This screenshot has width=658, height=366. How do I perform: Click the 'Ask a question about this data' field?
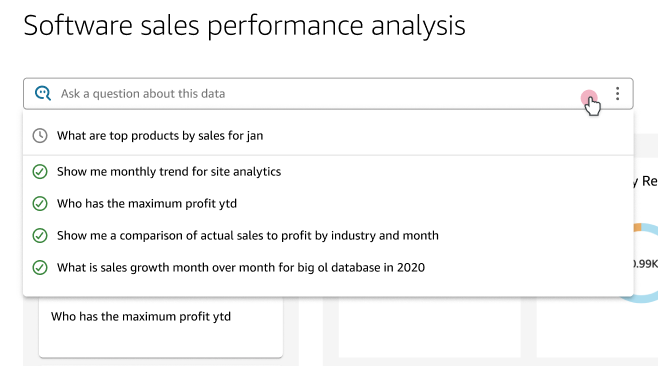coord(319,94)
